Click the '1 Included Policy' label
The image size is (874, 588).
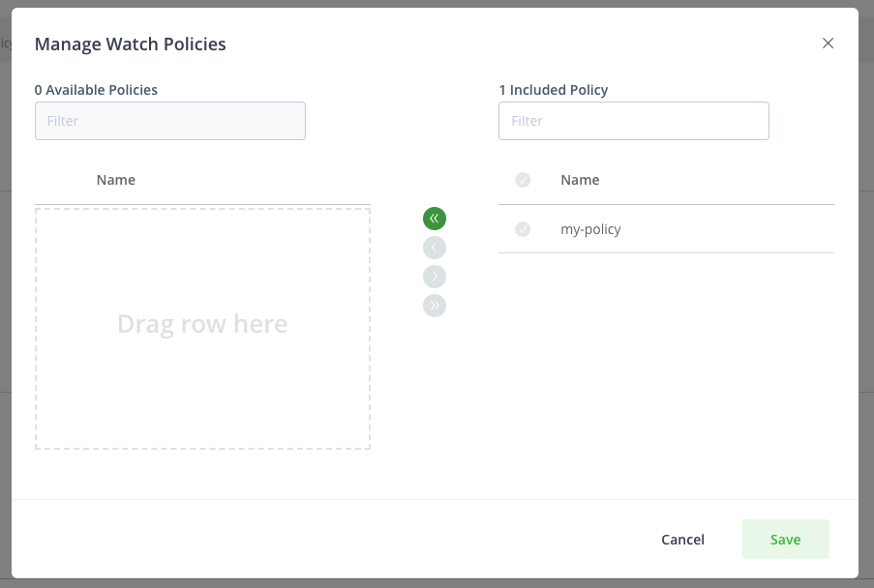(554, 90)
